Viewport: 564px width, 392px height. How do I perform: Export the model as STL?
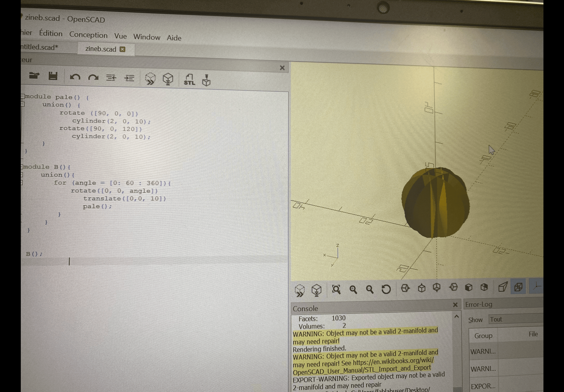[189, 80]
